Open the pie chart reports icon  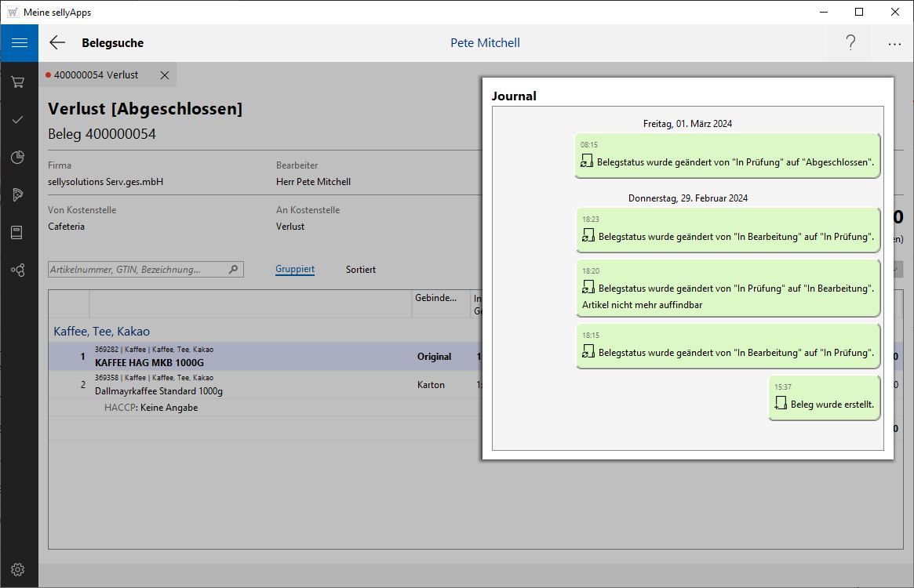[x=18, y=158]
